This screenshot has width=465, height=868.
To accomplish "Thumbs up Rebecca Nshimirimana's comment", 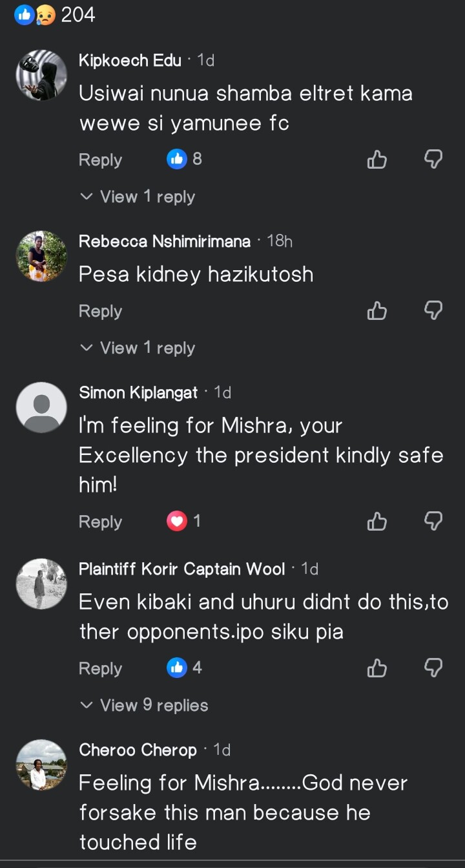I will point(377,311).
